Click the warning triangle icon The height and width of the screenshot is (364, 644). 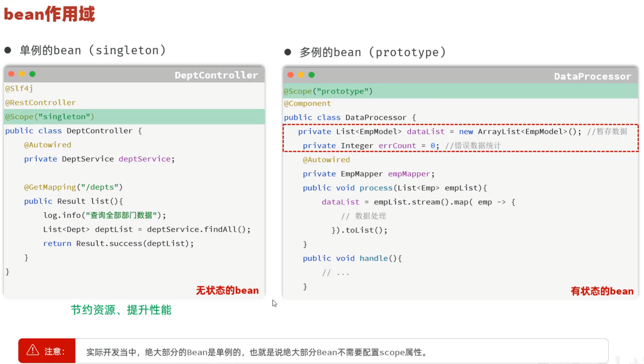click(x=33, y=350)
